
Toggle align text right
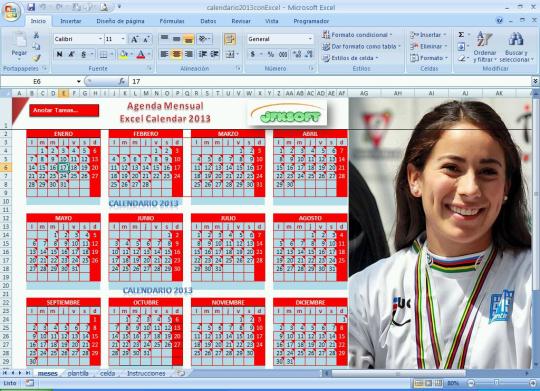pos(188,54)
